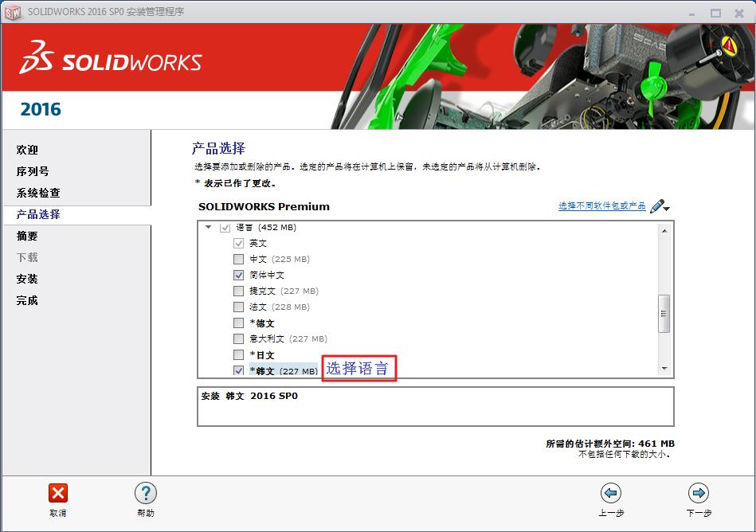Image resolution: width=756 pixels, height=532 pixels.
Task: Go back with the previous step arrow
Action: [611, 493]
